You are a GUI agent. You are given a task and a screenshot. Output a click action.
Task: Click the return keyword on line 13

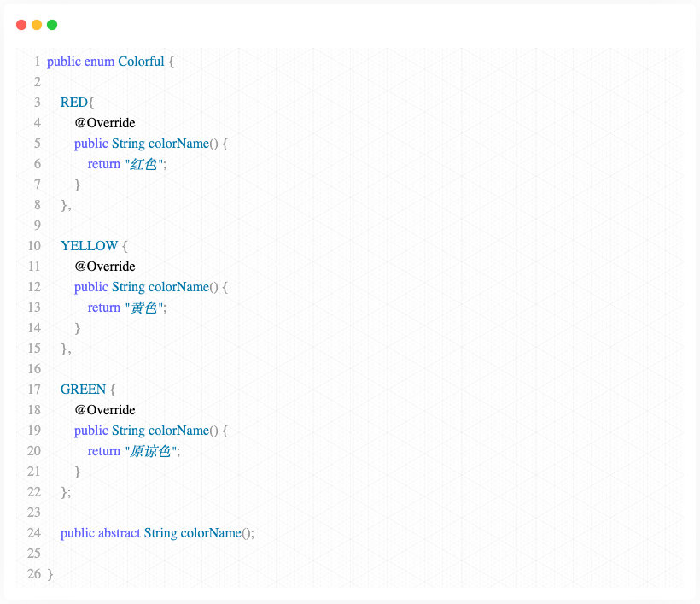[104, 308]
